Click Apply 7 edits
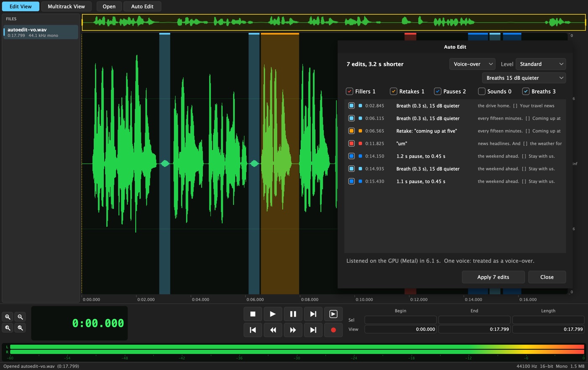This screenshot has width=588, height=370. [x=493, y=277]
